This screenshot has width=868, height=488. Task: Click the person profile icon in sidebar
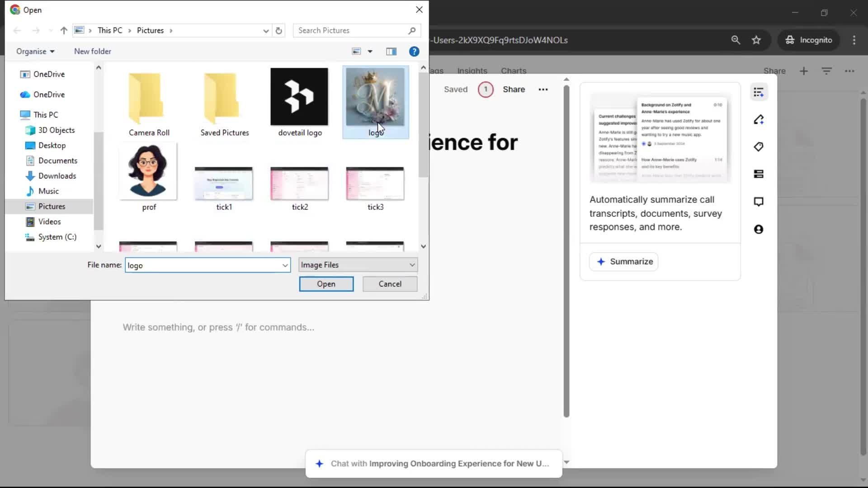[x=759, y=229]
